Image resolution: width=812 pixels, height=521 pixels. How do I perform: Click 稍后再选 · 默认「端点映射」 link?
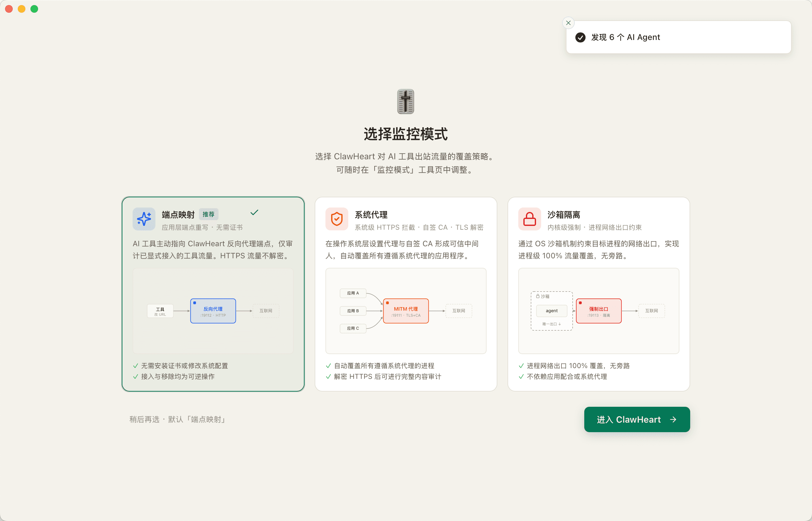point(178,419)
